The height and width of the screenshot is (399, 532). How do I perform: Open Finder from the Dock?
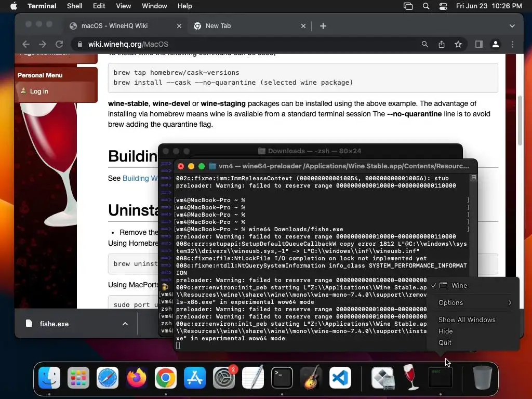[49, 378]
